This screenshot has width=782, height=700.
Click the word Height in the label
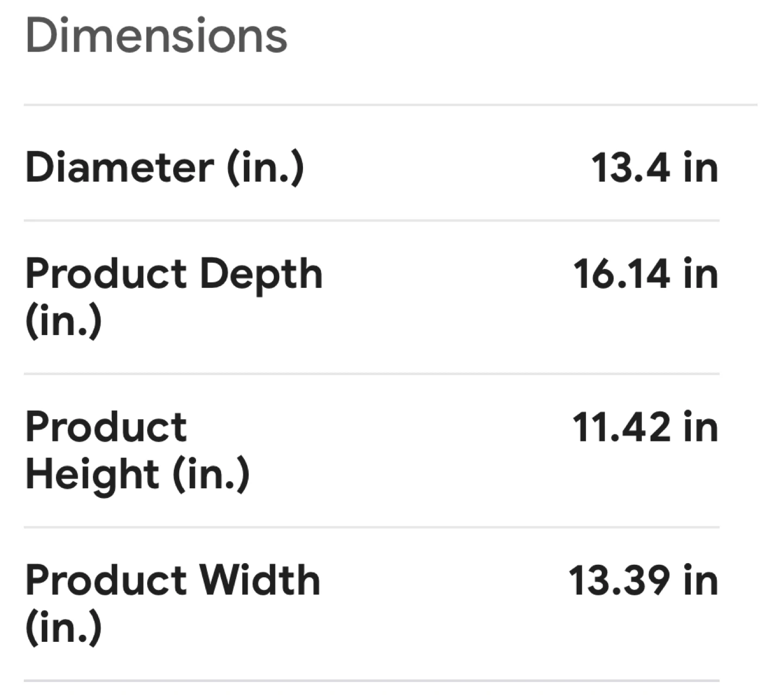coord(92,475)
